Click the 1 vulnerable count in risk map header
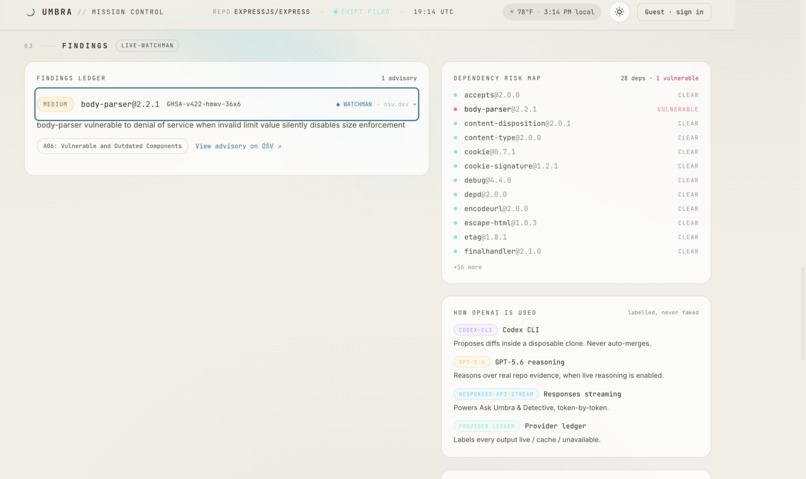The height and width of the screenshot is (479, 806). click(x=677, y=78)
